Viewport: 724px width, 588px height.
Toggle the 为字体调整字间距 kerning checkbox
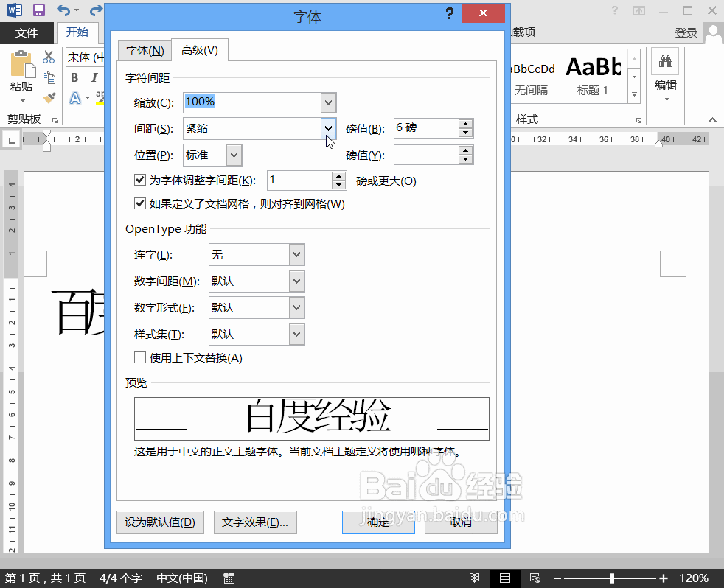pyautogui.click(x=140, y=179)
